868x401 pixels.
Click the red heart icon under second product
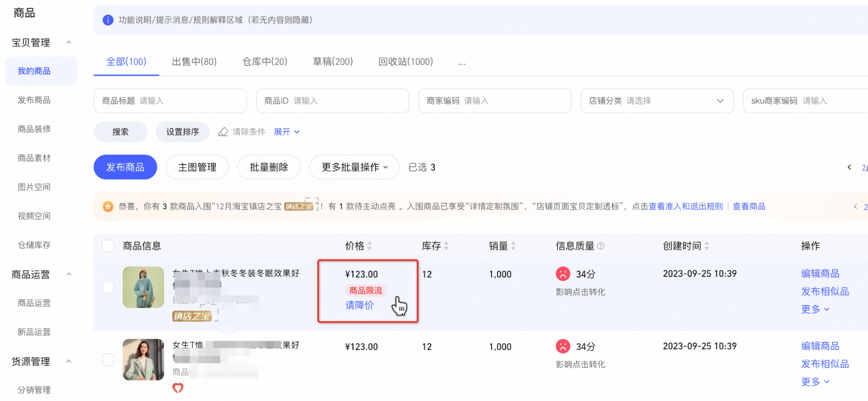pos(178,388)
